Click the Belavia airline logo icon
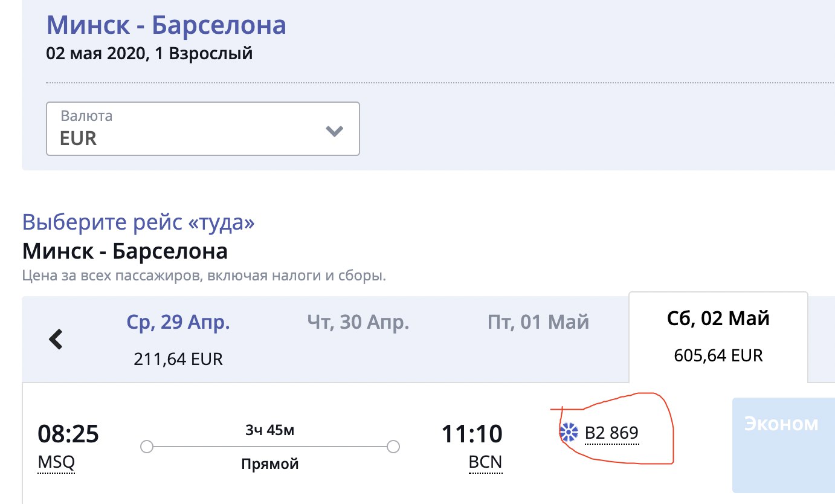835x504 pixels. point(569,433)
